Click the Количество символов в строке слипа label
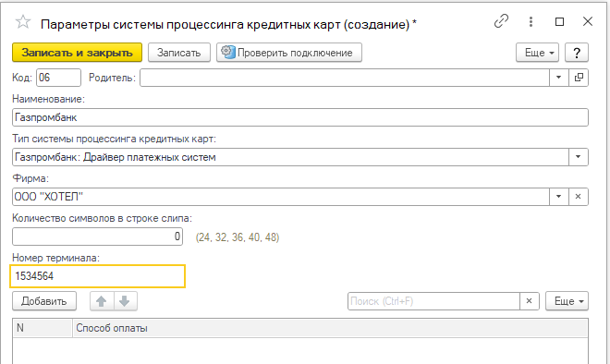The width and height of the screenshot is (610, 364). (x=102, y=218)
